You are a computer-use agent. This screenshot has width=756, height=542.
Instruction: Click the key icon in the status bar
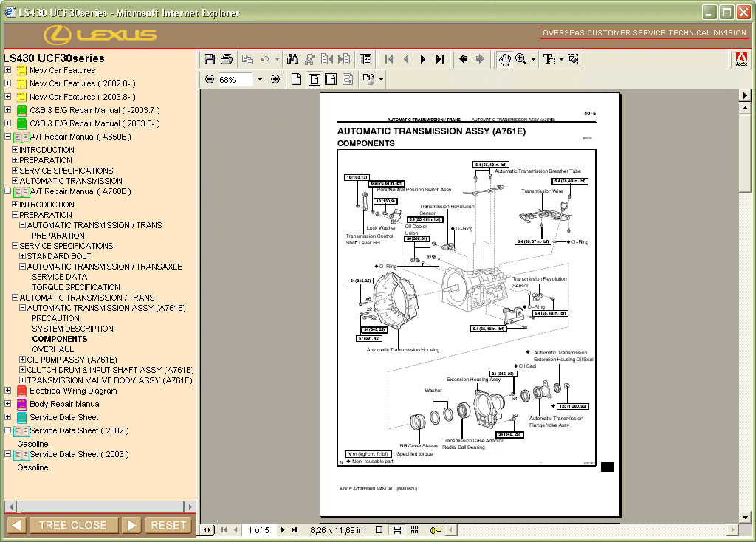pos(436,530)
